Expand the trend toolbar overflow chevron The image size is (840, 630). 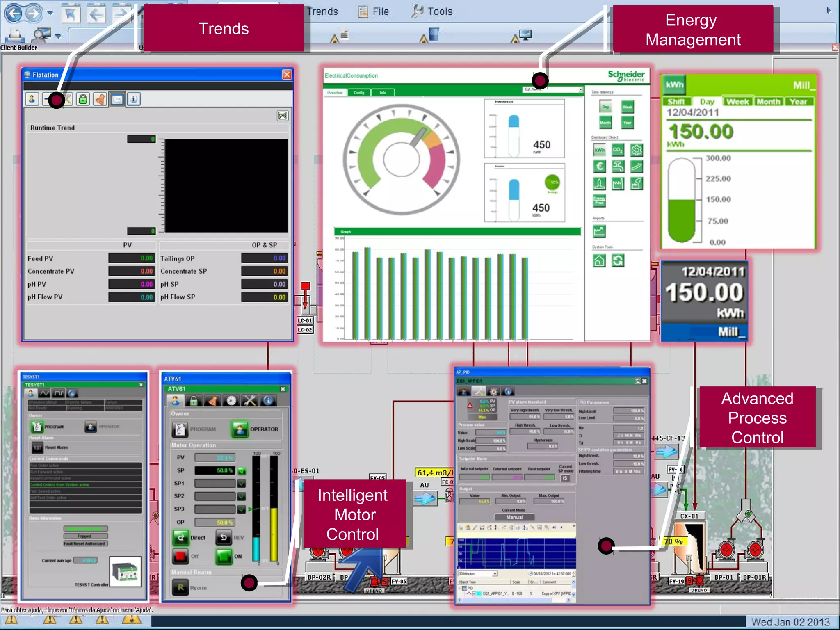(x=574, y=526)
